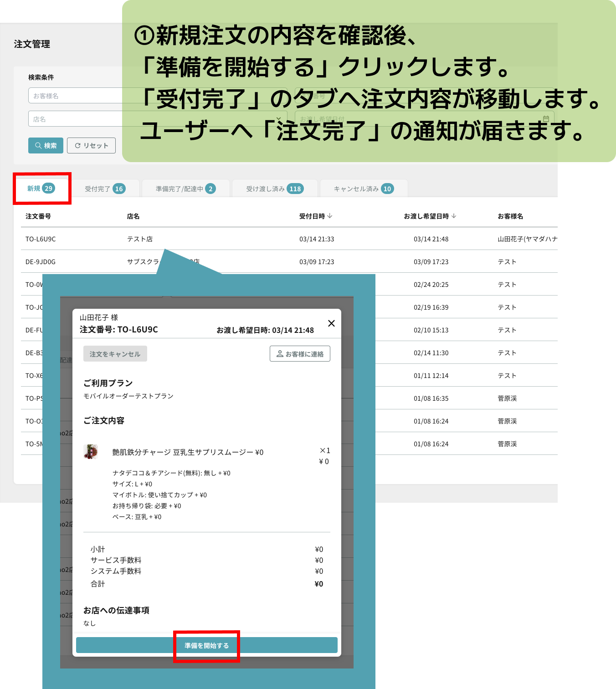This screenshot has height=689, width=616.
Task: Click the お客様名 column header
Action: (x=510, y=216)
